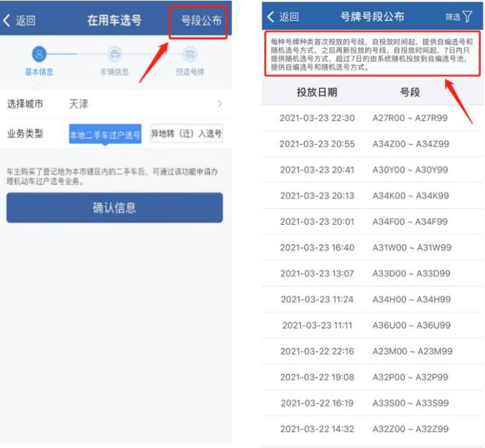
Task: Select the 预选号牌 step icon
Action: tap(190, 54)
